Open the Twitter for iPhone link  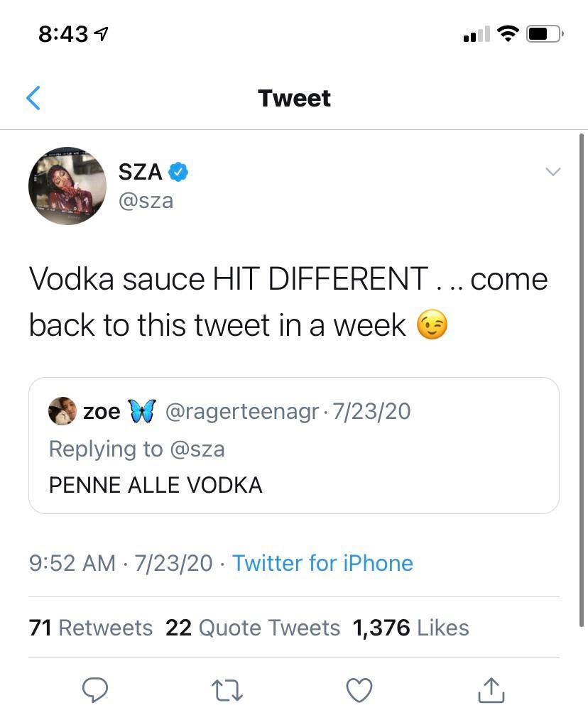[x=322, y=563]
